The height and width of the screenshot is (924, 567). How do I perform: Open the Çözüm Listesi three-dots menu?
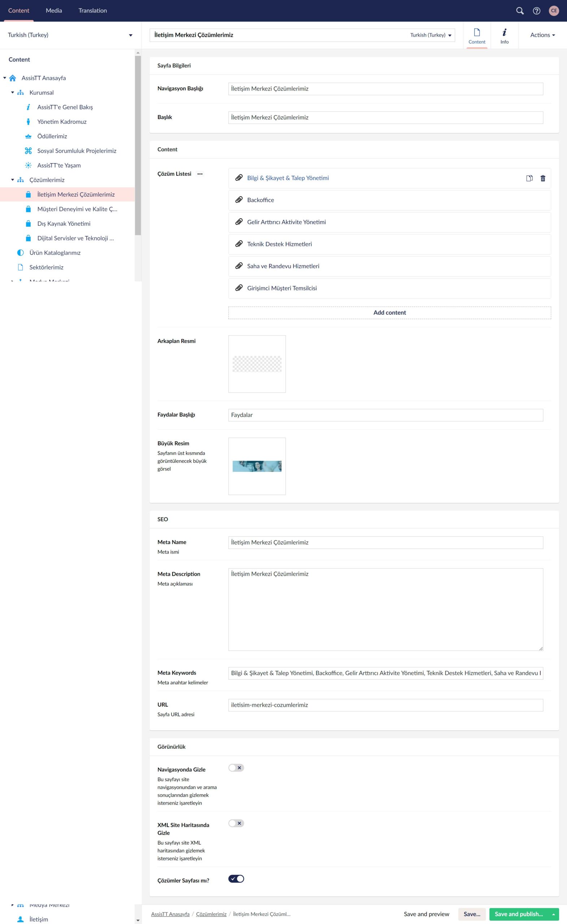pos(200,174)
